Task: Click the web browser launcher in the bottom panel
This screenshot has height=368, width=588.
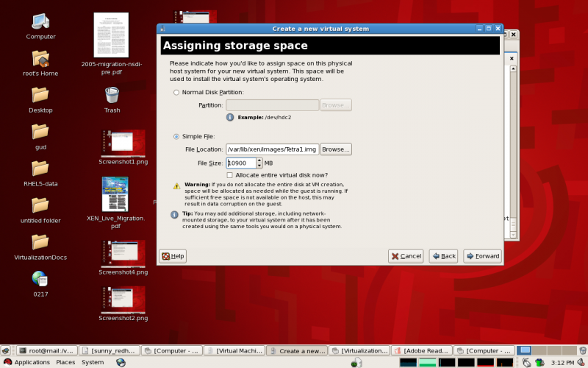Action: tap(121, 362)
